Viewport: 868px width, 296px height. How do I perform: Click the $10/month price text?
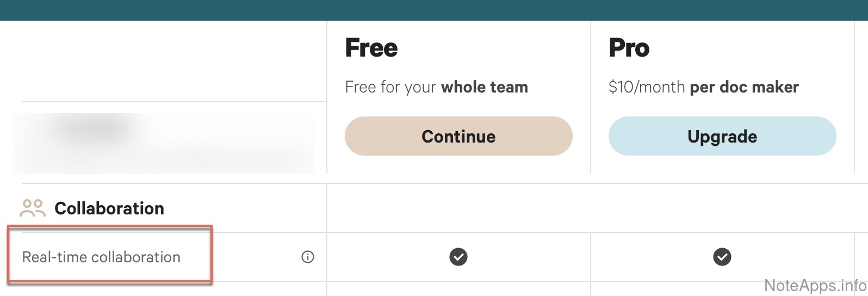(647, 87)
